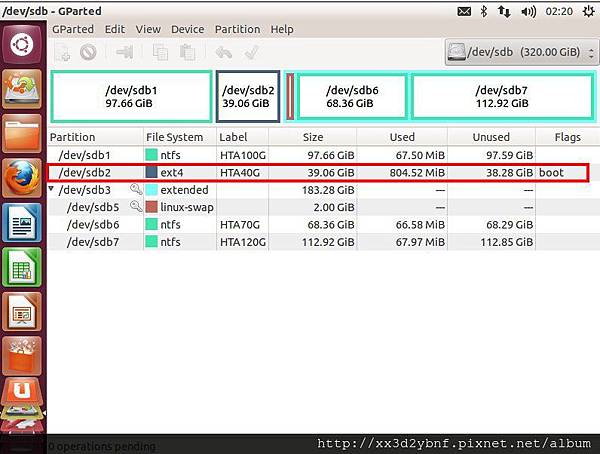Select the /dev/sdb3 row in partition list
This screenshot has height=454, width=600.
tap(323, 190)
